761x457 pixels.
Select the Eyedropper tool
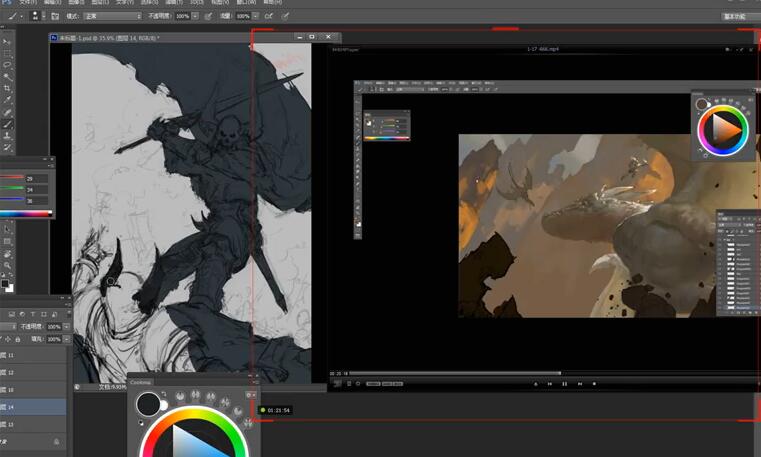tap(7, 100)
